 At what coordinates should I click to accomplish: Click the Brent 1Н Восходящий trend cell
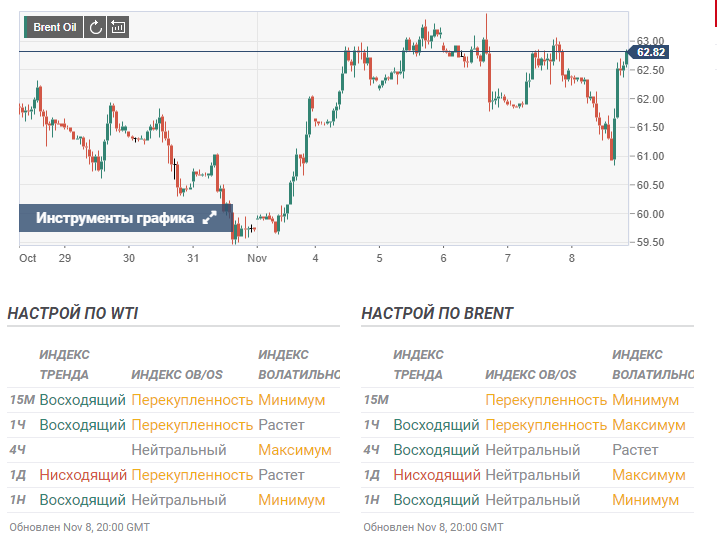pyautogui.click(x=436, y=500)
